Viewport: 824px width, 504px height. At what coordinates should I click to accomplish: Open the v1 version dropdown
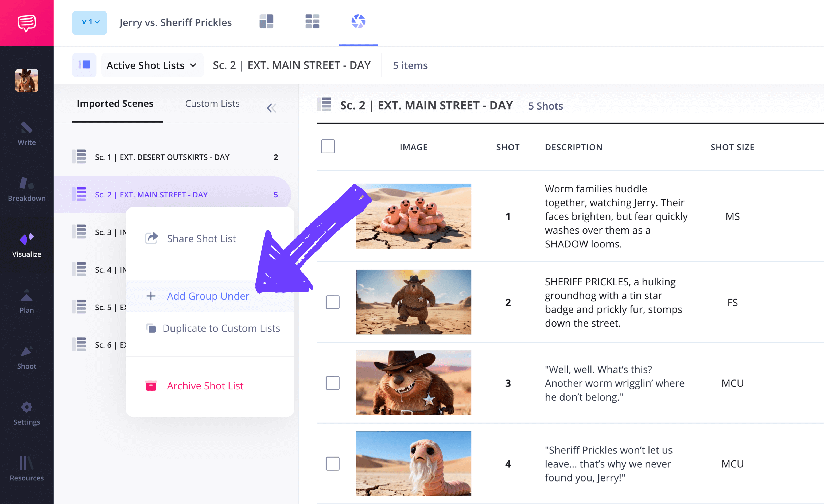(90, 22)
